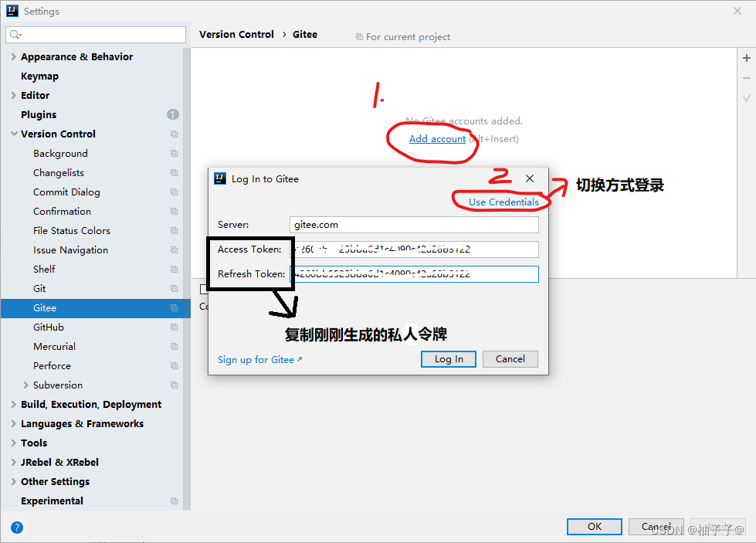
Task: Click the Add account link
Action: click(437, 139)
